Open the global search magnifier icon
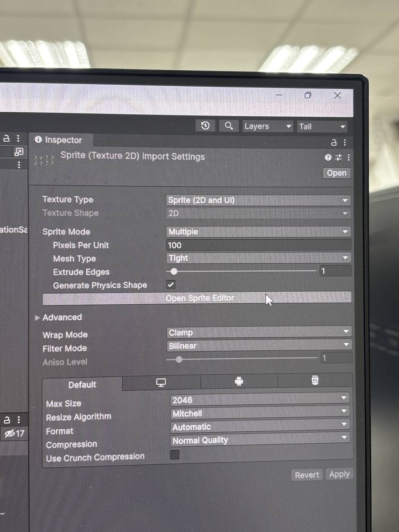 pos(229,126)
